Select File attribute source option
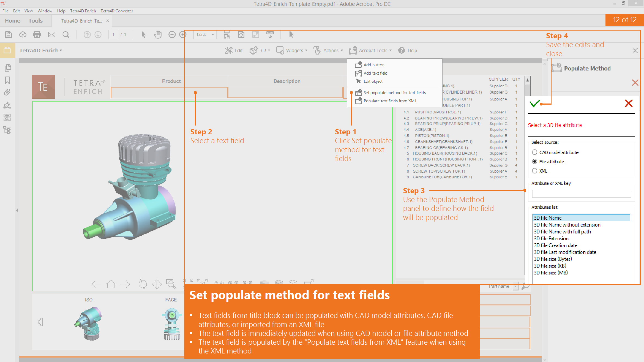 (x=535, y=162)
